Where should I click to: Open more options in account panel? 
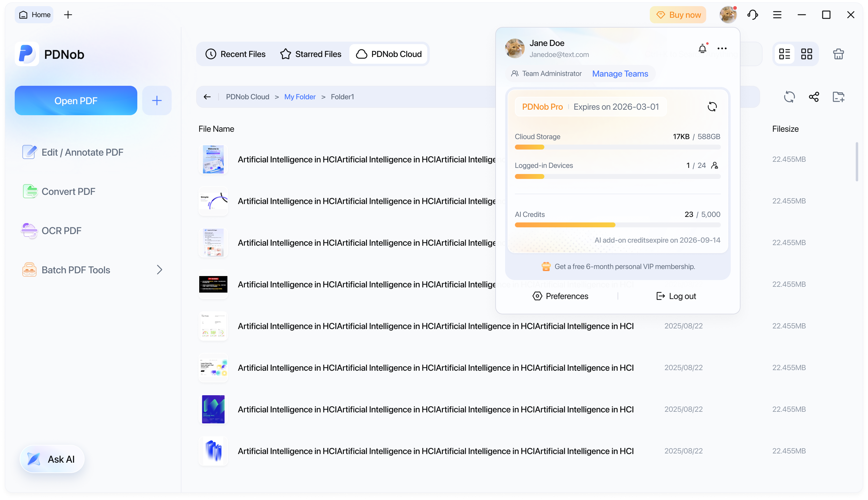click(722, 48)
